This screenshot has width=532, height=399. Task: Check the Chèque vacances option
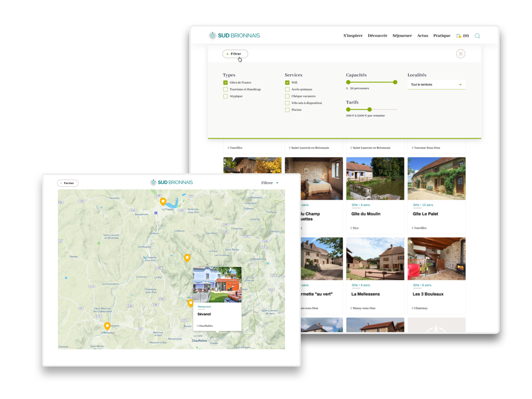[x=287, y=96]
